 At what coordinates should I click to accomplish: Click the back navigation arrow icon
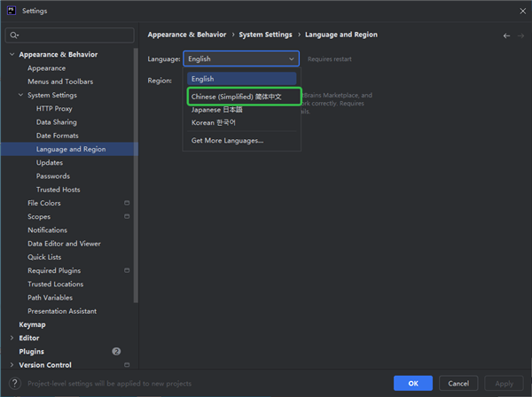(506, 35)
